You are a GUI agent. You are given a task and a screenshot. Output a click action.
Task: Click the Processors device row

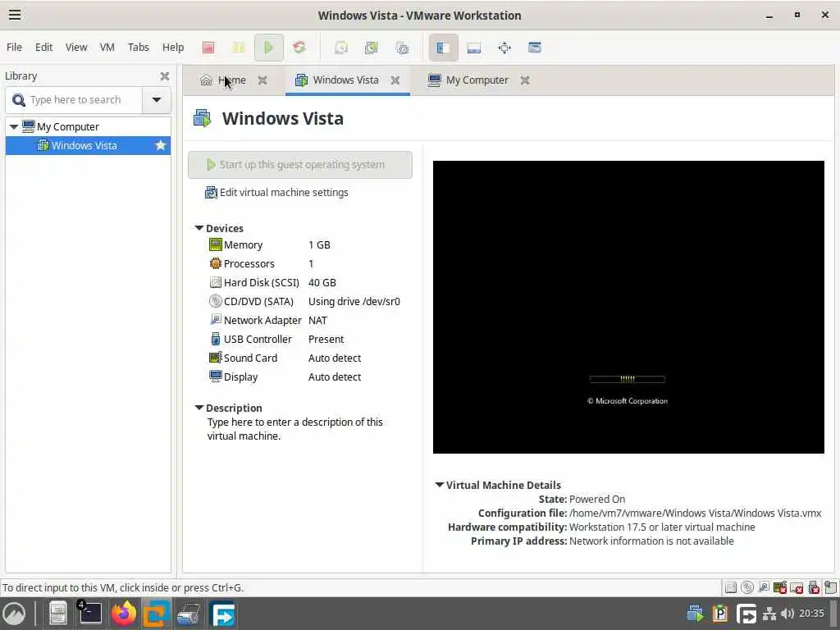tap(262, 263)
